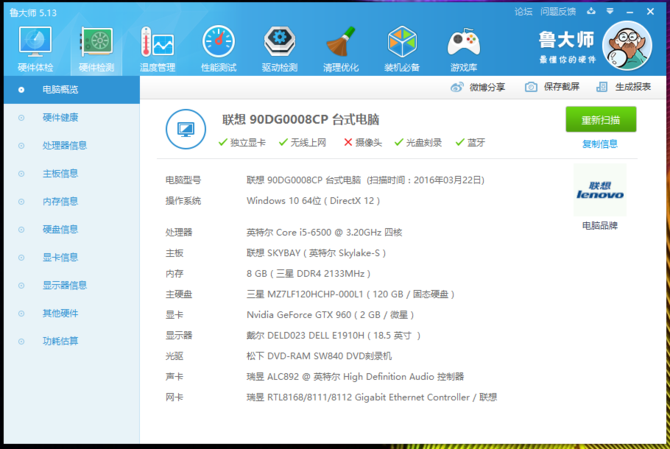The width and height of the screenshot is (670, 449).
Task: Click 保存截屏 to save screenshot
Action: click(552, 87)
